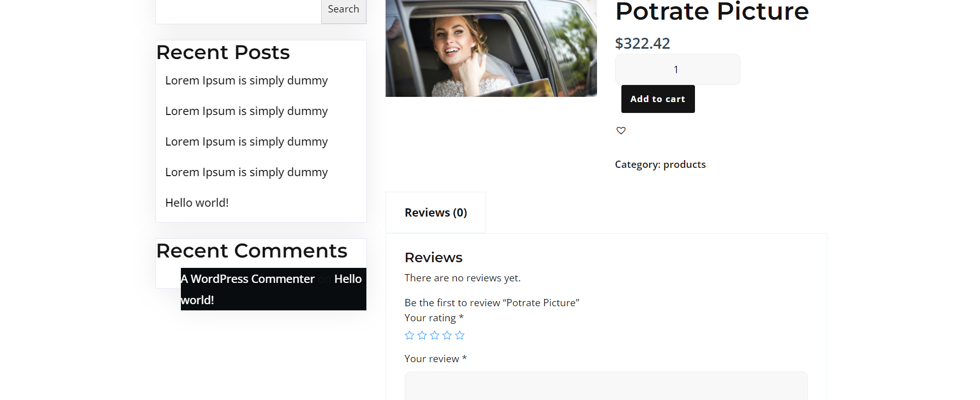Open the third Lorem Ipsum recent post

click(x=246, y=142)
